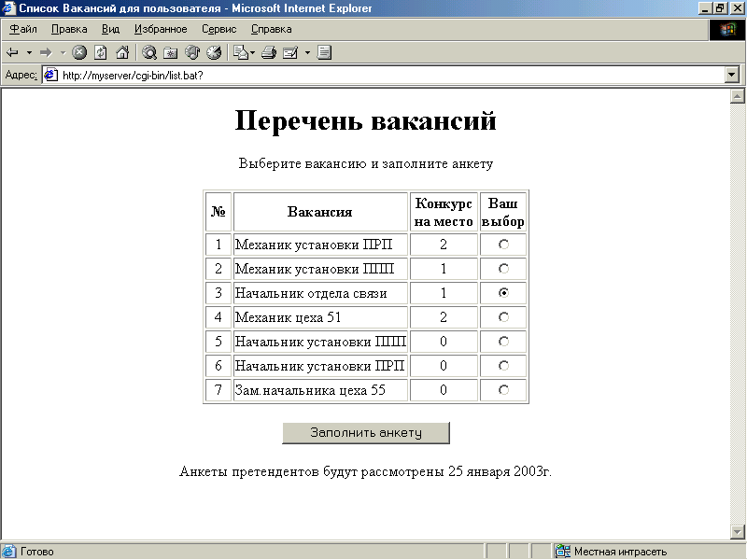Open the Избранное menu
Image resolution: width=747 pixels, height=560 pixels.
(161, 29)
